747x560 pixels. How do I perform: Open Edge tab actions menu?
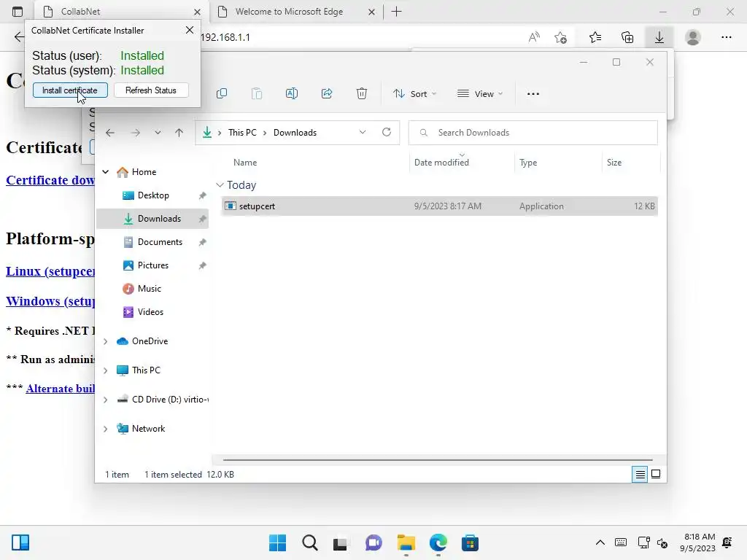click(x=18, y=12)
